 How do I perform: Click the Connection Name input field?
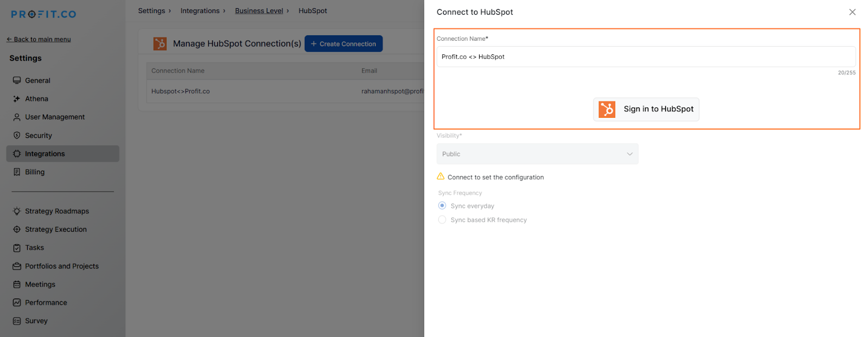pyautogui.click(x=646, y=56)
